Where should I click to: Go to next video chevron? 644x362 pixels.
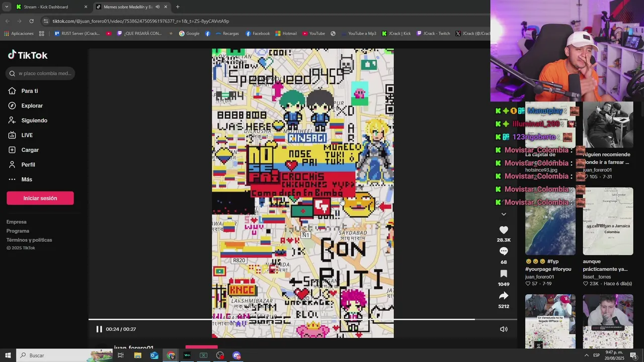pos(504,214)
